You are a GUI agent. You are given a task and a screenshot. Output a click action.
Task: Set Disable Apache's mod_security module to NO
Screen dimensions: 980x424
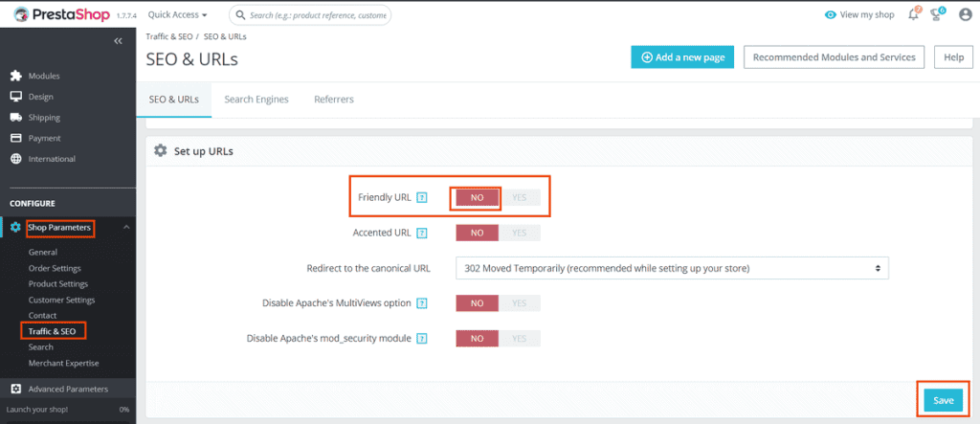tap(477, 338)
